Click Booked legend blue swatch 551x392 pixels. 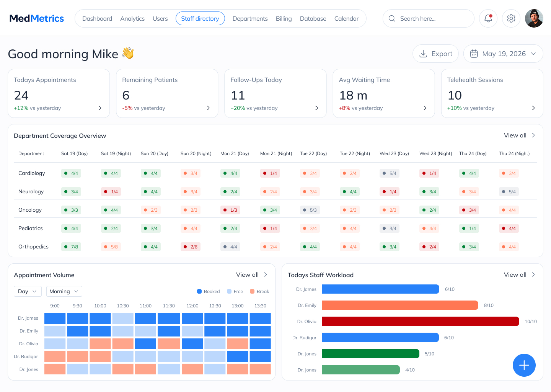199,291
